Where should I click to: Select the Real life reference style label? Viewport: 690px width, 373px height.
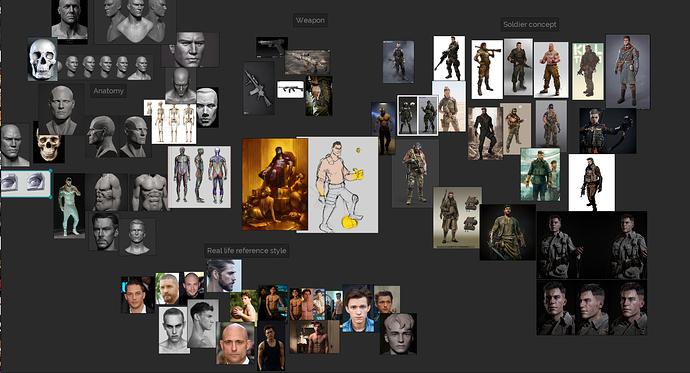246,251
